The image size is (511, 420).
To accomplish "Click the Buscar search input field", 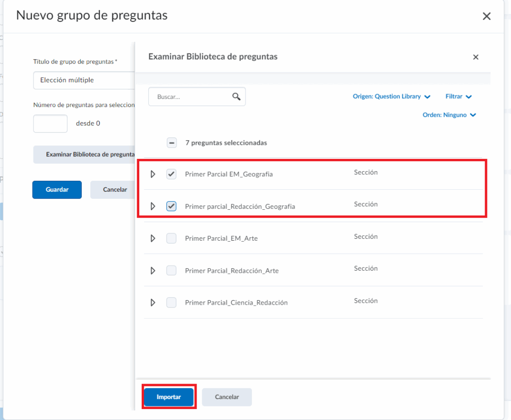I will (x=190, y=97).
